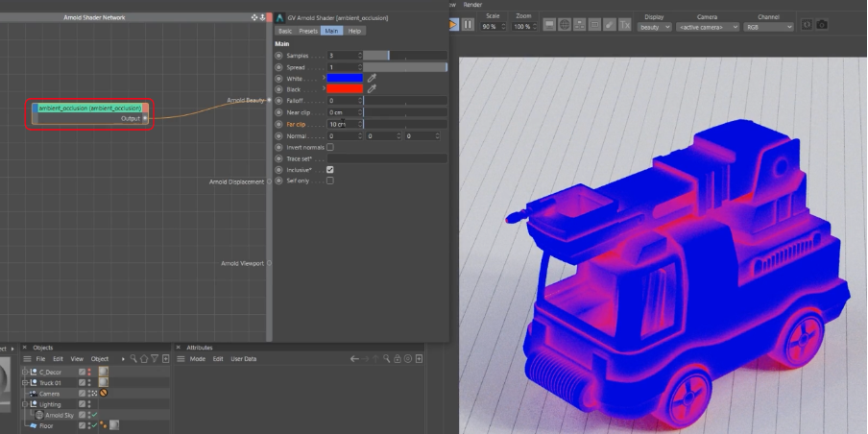Expand the Truck 01 tree node
The width and height of the screenshot is (868, 434).
point(24,382)
